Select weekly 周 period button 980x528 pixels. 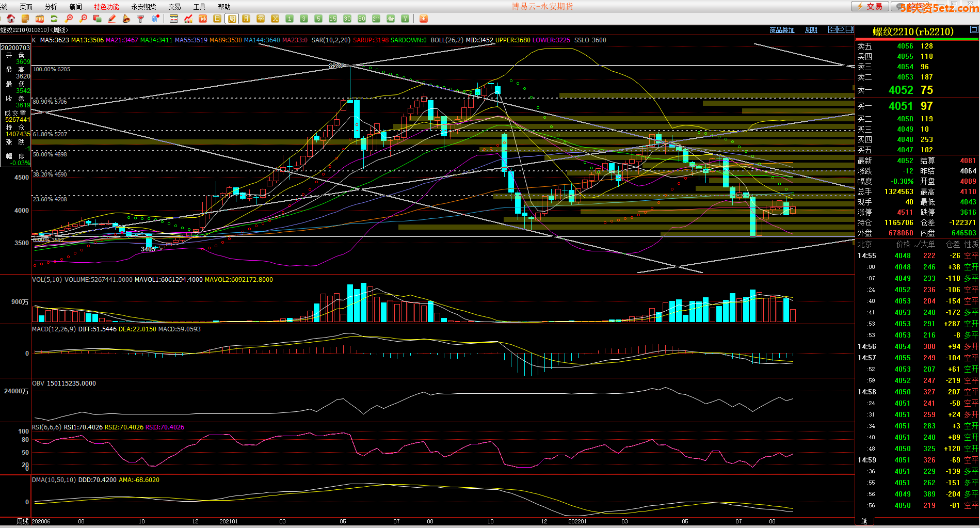click(x=232, y=19)
